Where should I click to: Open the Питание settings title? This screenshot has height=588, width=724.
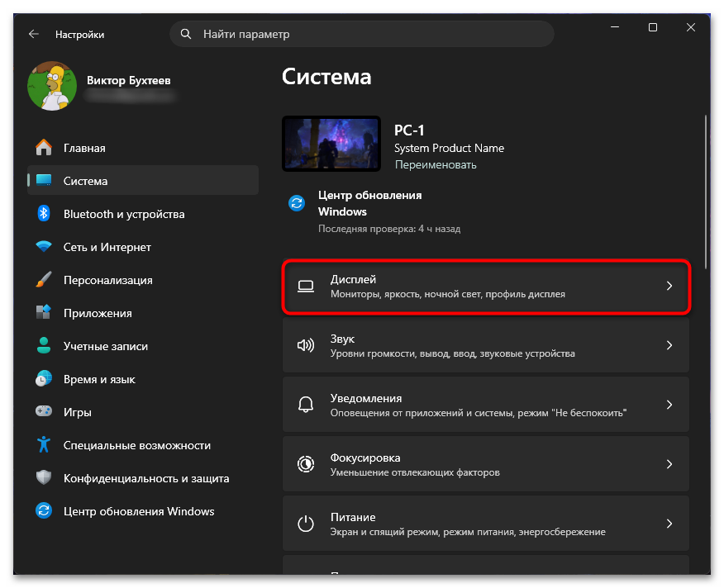tap(353, 517)
